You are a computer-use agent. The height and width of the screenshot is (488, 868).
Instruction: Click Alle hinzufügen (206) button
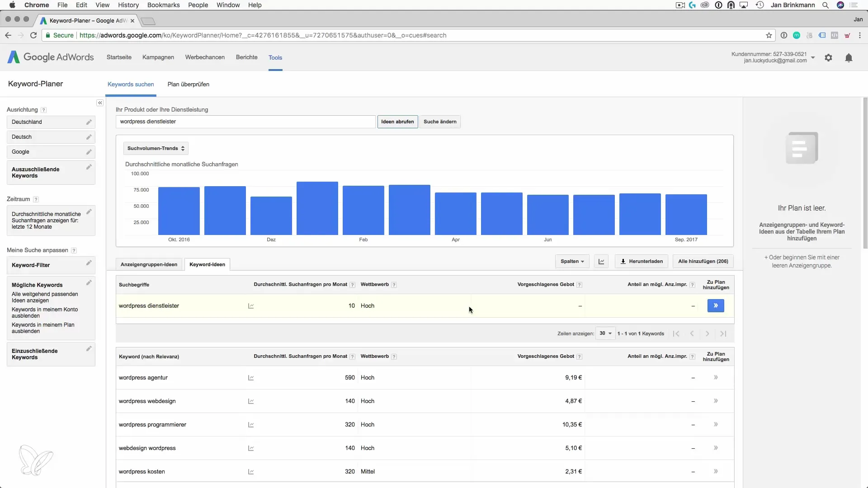703,261
